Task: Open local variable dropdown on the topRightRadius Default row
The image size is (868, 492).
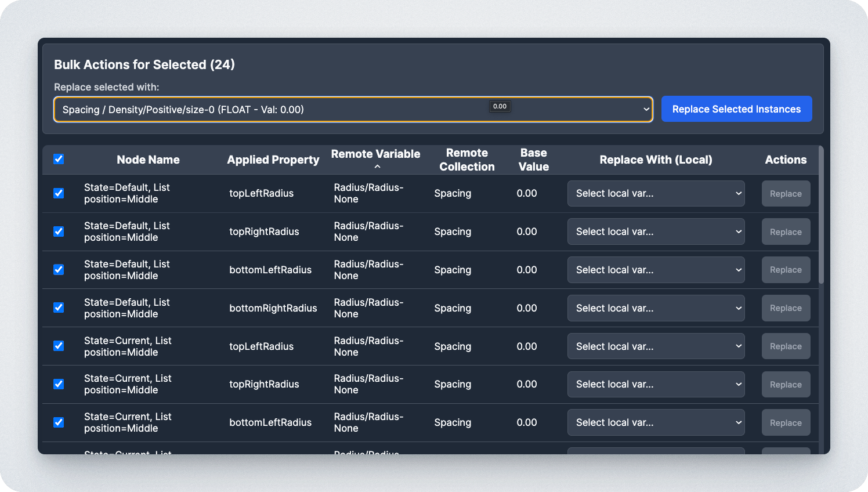Action: click(656, 231)
